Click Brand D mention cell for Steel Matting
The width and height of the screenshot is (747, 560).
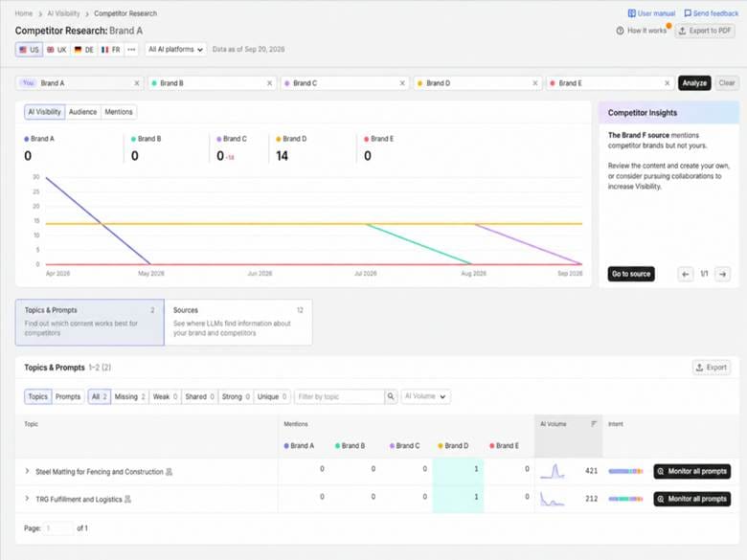click(x=458, y=471)
